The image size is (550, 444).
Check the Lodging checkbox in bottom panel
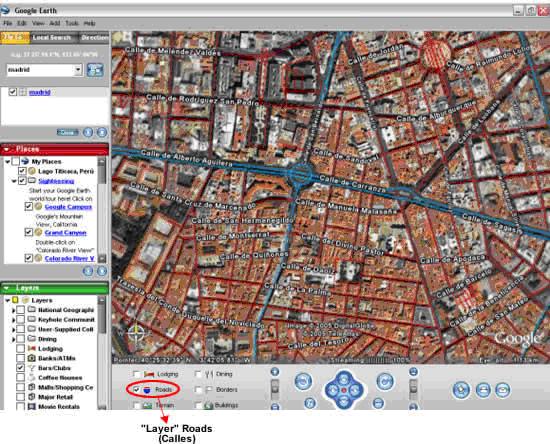tap(137, 374)
